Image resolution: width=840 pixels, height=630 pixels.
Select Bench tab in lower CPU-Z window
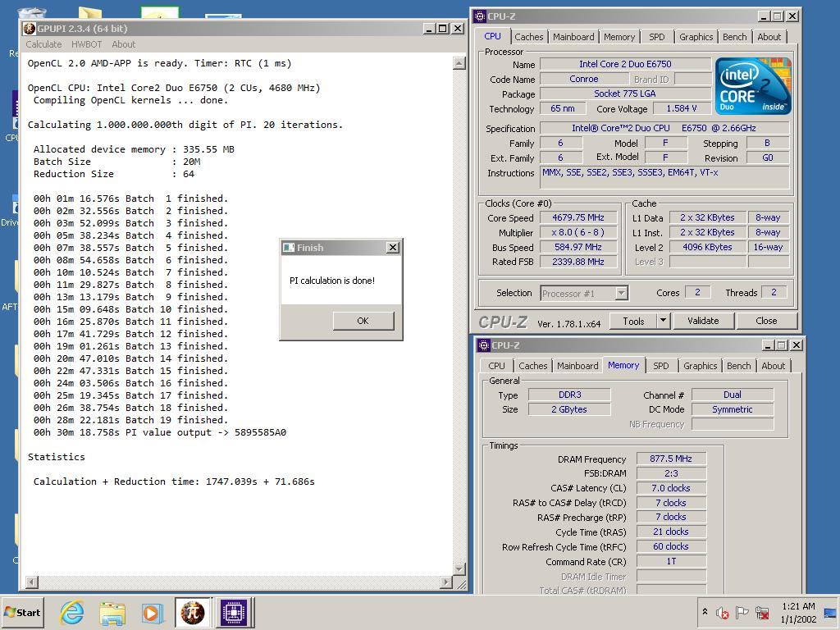point(739,366)
